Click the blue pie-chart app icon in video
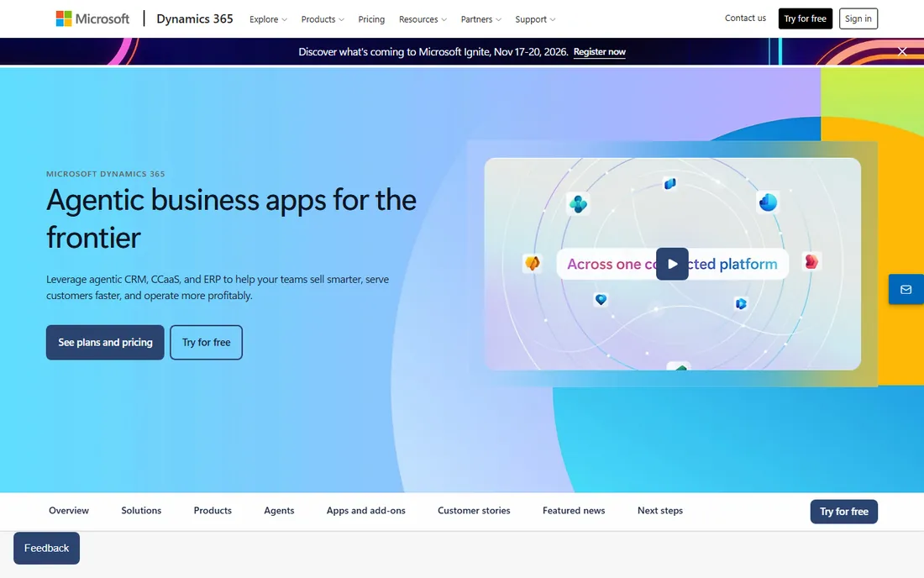This screenshot has height=578, width=924. [767, 202]
